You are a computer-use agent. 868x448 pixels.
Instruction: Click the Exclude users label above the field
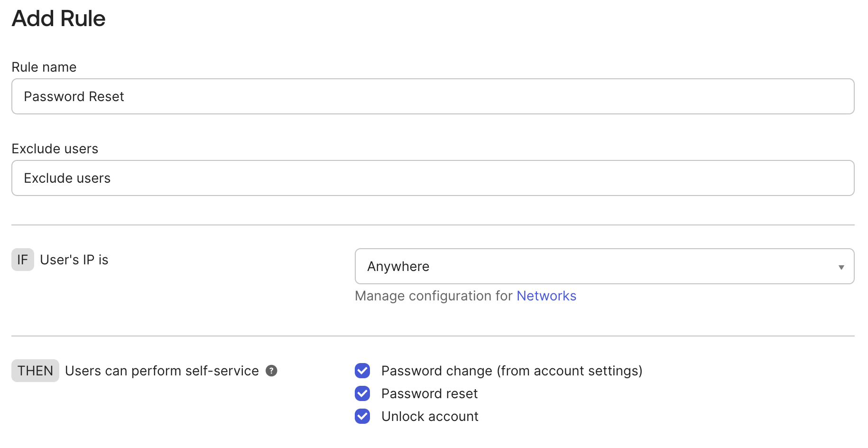[55, 149]
